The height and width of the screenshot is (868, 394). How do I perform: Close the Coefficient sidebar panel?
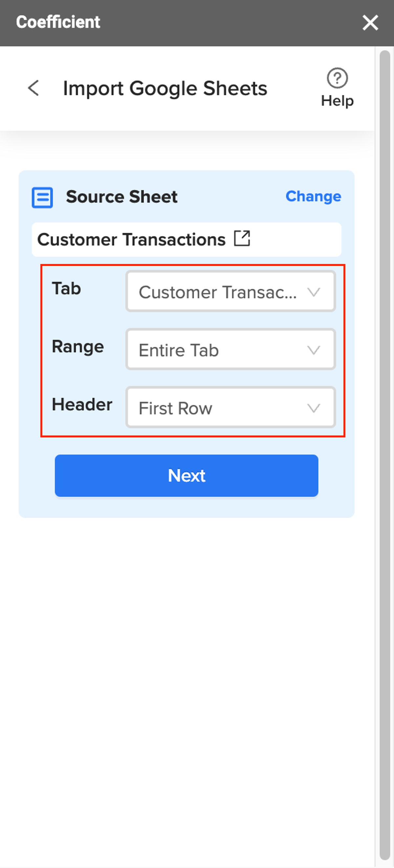pyautogui.click(x=370, y=23)
